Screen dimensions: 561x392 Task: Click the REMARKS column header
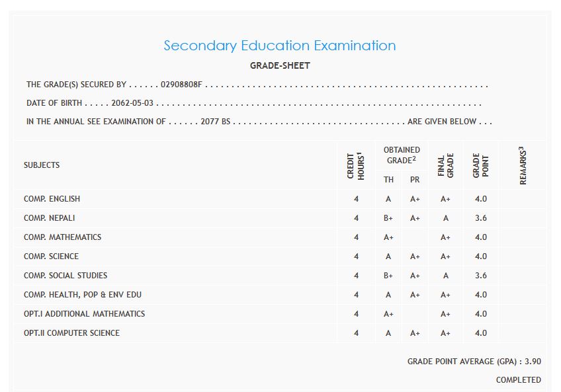coord(523,165)
